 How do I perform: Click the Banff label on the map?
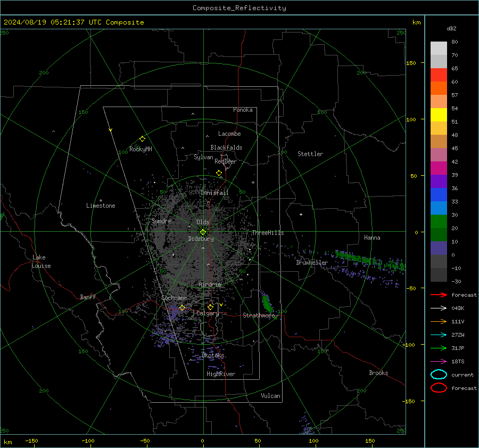point(88,297)
